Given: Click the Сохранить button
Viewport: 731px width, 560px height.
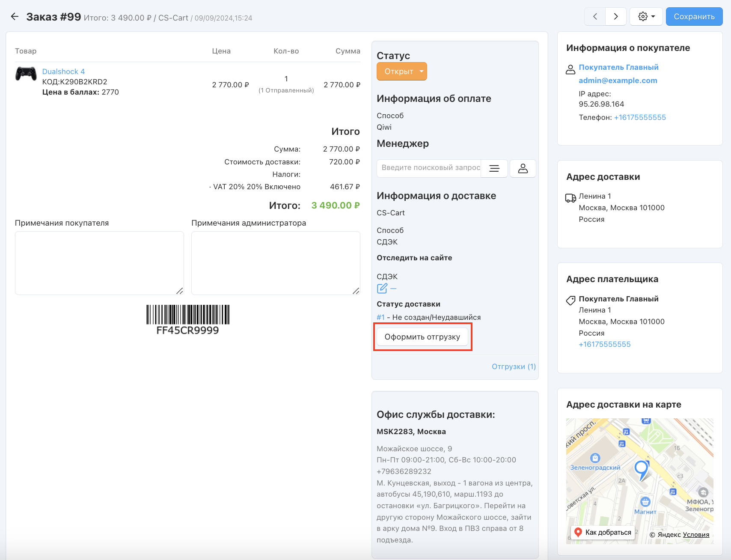Looking at the screenshot, I should 694,17.
